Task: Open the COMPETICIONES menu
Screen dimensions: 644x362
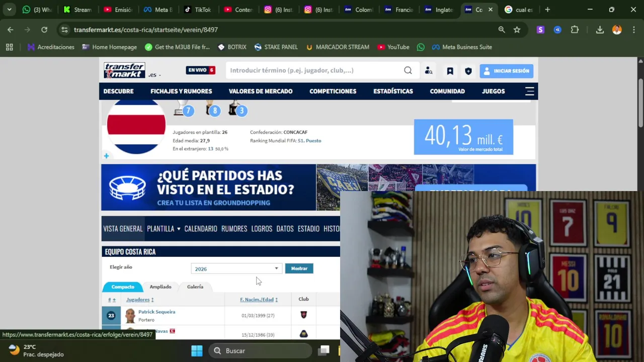Action: [333, 91]
